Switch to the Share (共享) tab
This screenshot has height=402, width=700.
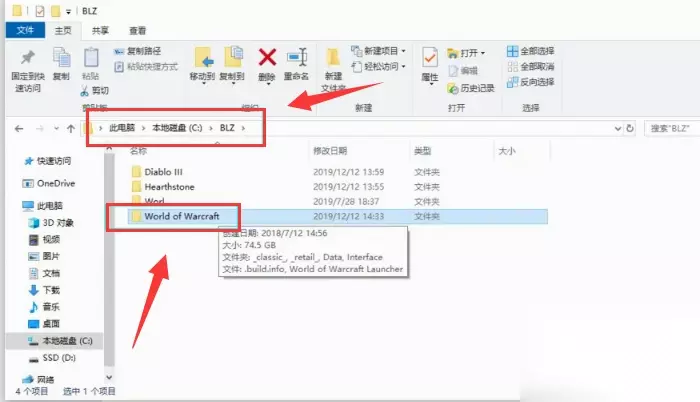(x=100, y=30)
